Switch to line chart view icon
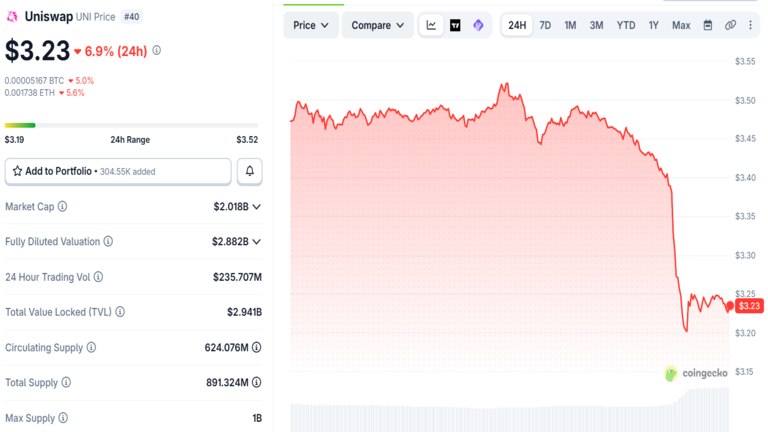The image size is (768, 432). click(x=432, y=25)
